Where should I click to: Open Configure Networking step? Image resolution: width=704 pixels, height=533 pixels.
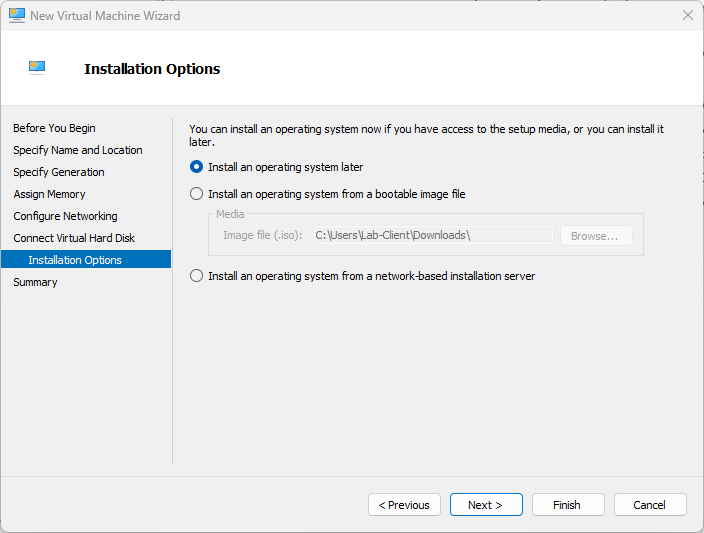point(65,216)
